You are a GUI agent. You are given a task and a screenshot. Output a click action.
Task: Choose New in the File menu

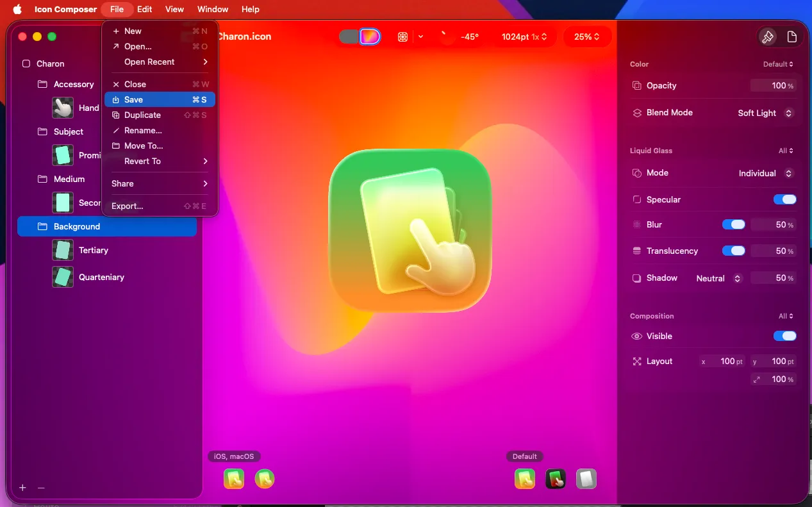pyautogui.click(x=160, y=31)
